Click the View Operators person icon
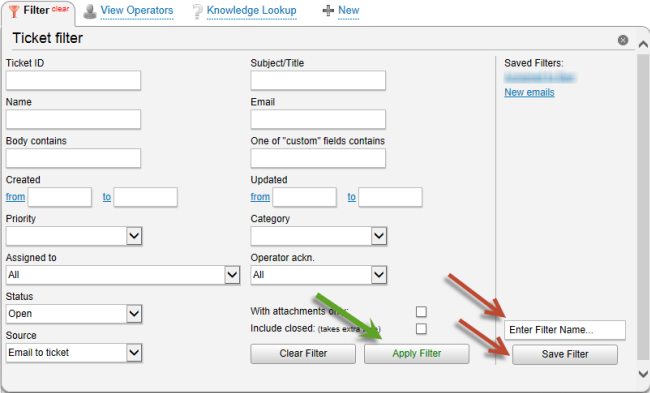The image size is (650, 393). tap(90, 11)
